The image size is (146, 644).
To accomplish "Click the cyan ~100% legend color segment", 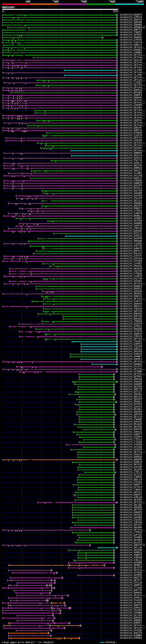I will tap(130, 4).
